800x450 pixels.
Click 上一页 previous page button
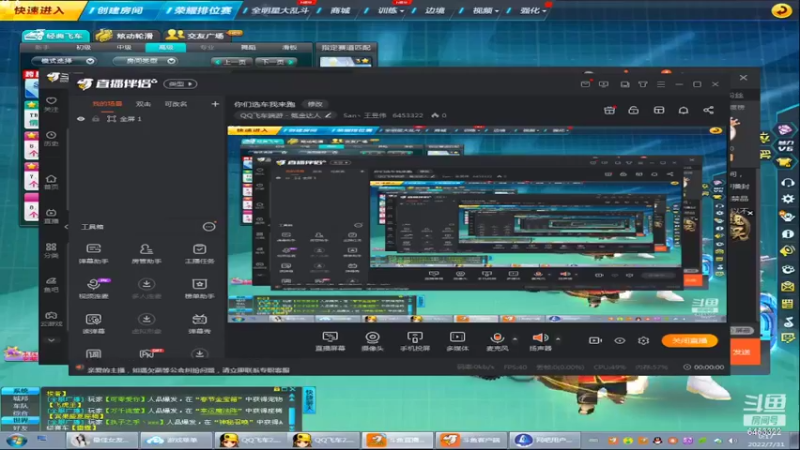pos(232,62)
